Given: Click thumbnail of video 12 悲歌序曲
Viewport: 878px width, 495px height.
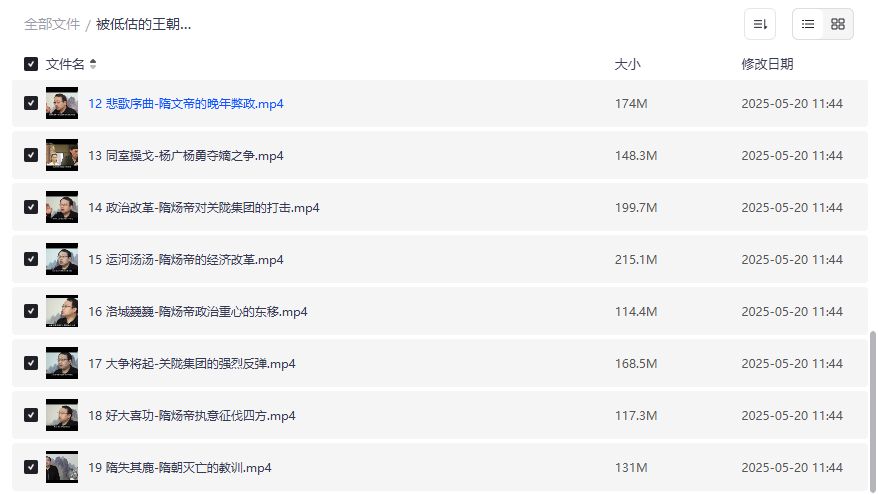Looking at the screenshot, I should tap(62, 103).
